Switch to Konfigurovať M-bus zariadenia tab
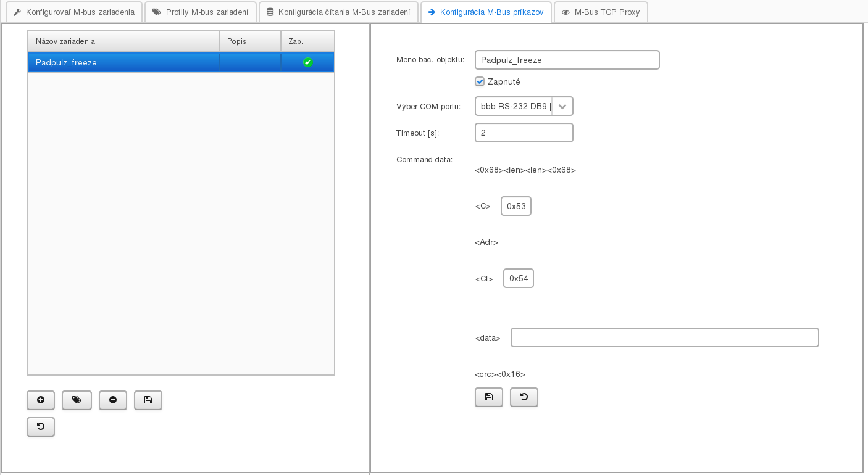This screenshot has height=475, width=868. (74, 12)
